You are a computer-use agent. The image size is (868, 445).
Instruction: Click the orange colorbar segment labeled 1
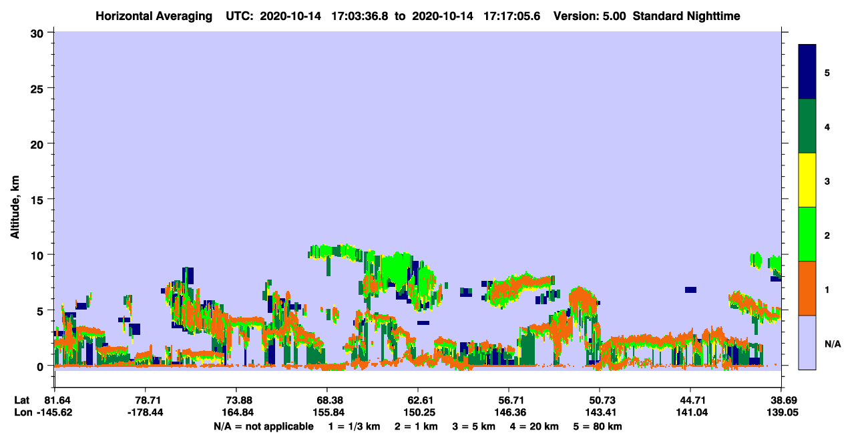tap(807, 288)
